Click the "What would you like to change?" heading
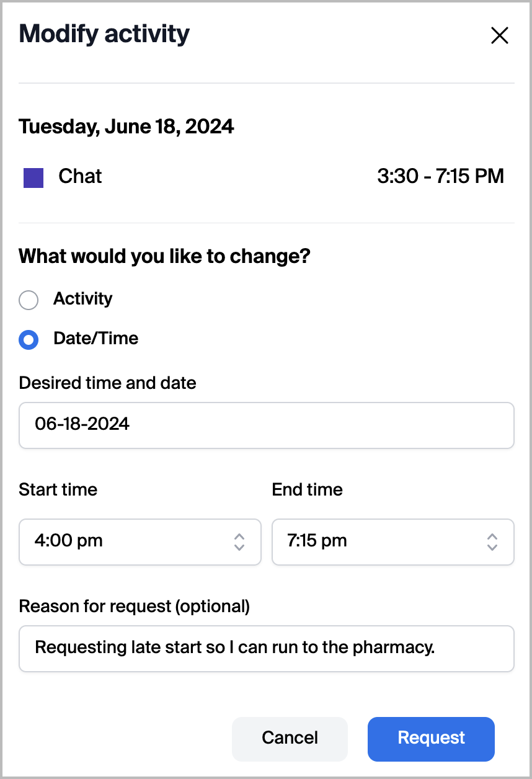The height and width of the screenshot is (779, 532). [164, 256]
